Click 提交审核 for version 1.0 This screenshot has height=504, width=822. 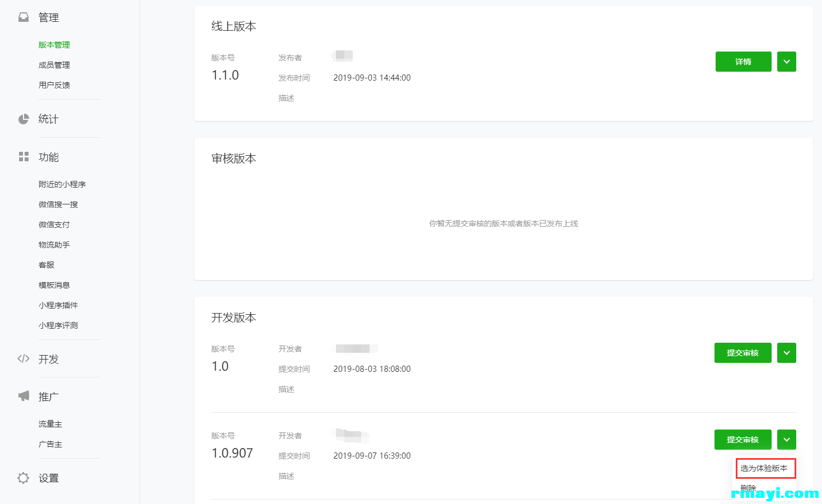(743, 353)
